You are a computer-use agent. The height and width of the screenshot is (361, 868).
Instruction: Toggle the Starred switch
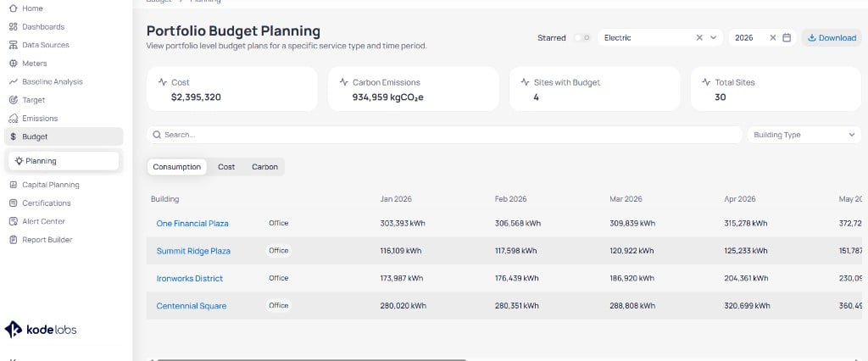pyautogui.click(x=581, y=37)
